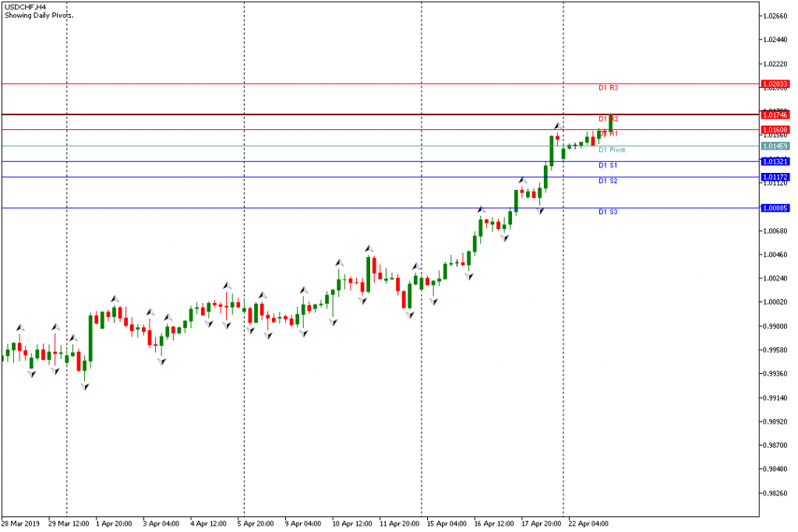Select the blue 1.01172 price tag
Screen dimensions: 798x532
[x=775, y=177]
